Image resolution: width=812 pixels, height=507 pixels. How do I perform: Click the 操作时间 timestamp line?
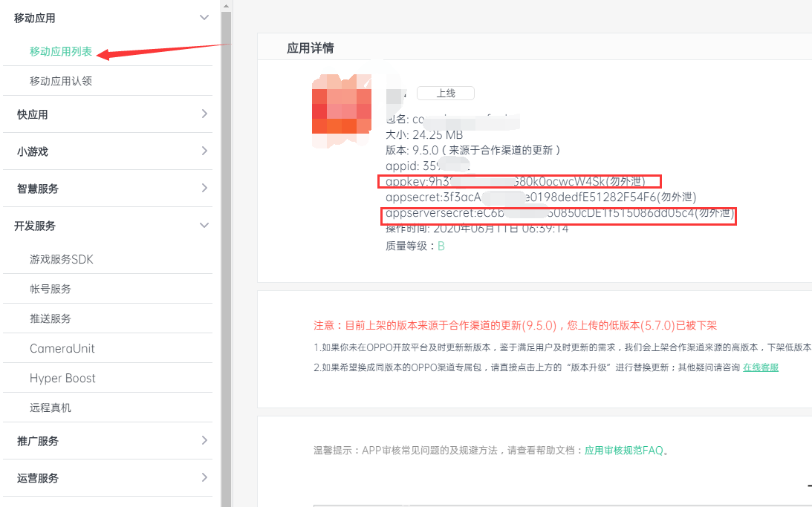click(x=477, y=229)
